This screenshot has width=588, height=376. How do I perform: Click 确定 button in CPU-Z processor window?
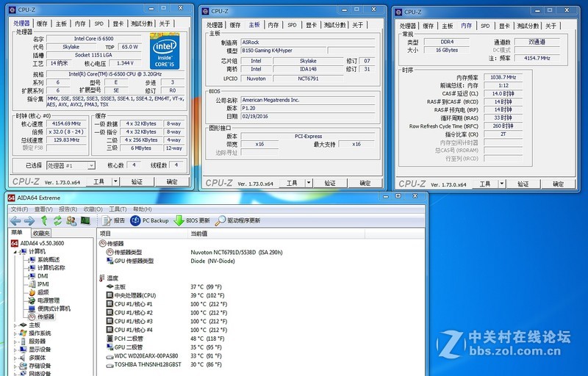click(x=172, y=181)
